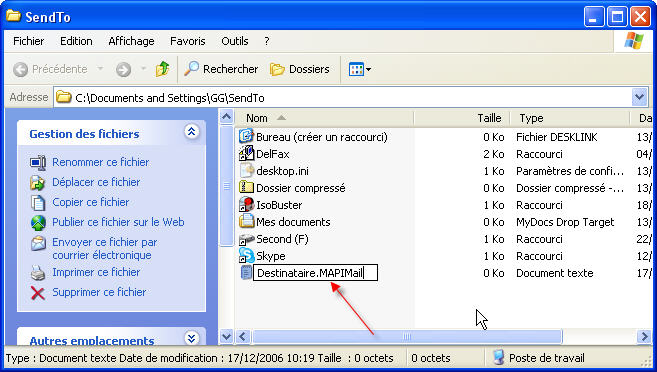Click the red X Supprimer icon
This screenshot has width=657, height=372.
click(38, 293)
